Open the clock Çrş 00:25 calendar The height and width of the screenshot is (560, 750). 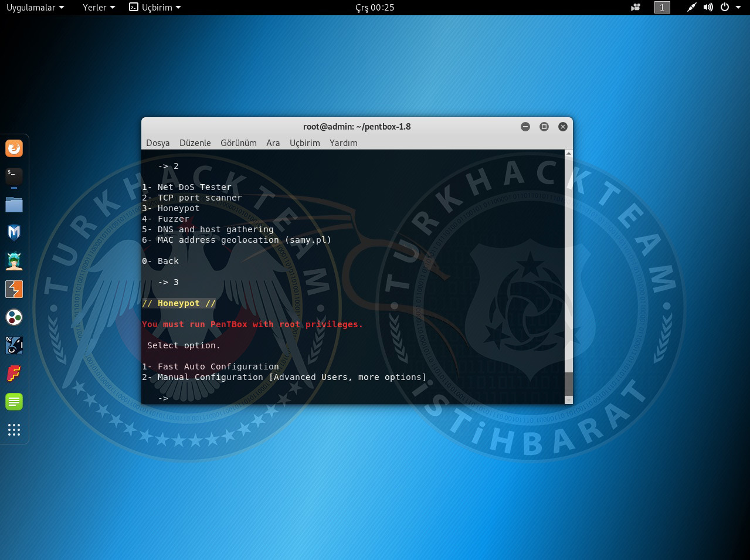coord(375,8)
